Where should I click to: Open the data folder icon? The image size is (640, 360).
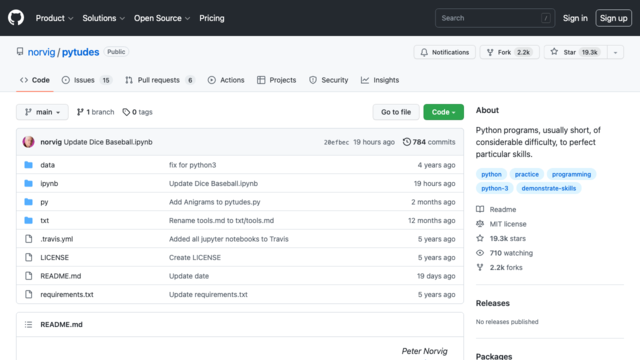click(x=29, y=165)
